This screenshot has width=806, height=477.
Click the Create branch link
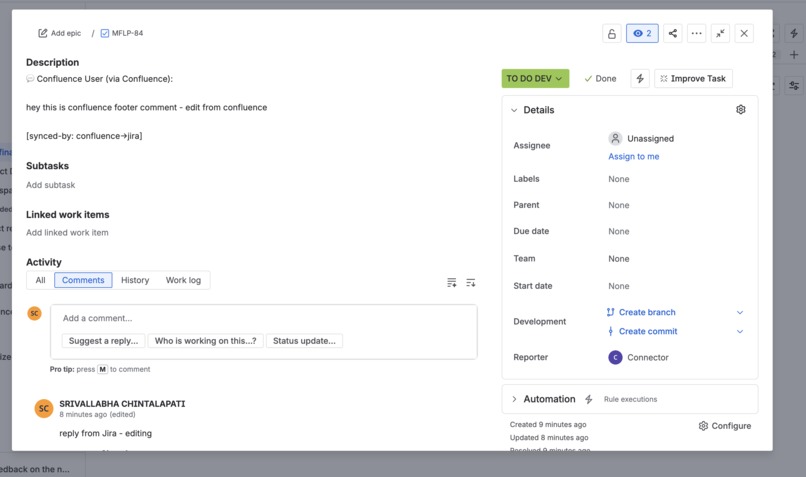(647, 312)
